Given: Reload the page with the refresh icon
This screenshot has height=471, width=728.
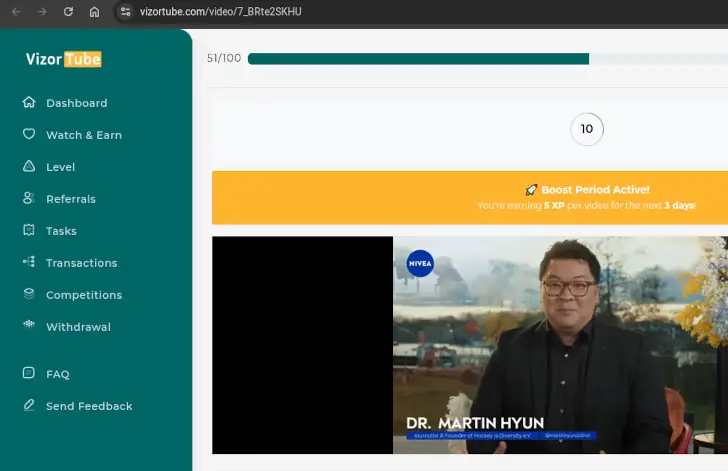Looking at the screenshot, I should [68, 12].
